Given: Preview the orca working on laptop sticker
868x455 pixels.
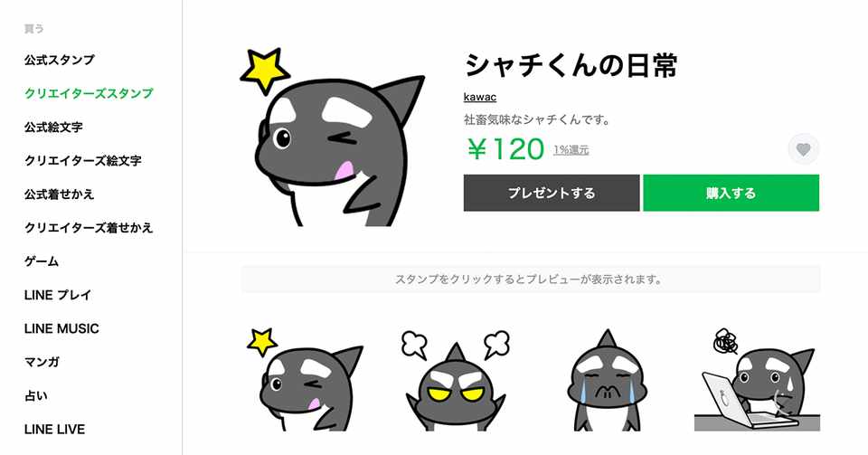Looking at the screenshot, I should click(x=758, y=380).
